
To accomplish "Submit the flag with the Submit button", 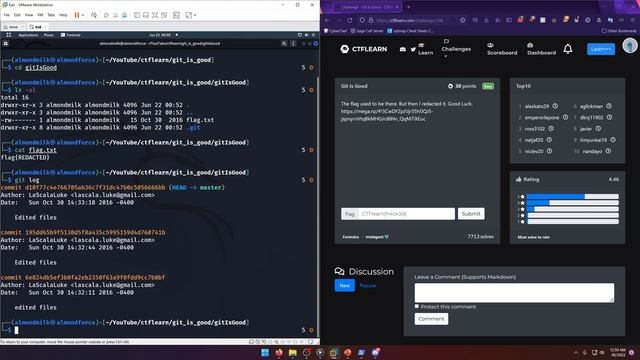I will point(471,214).
